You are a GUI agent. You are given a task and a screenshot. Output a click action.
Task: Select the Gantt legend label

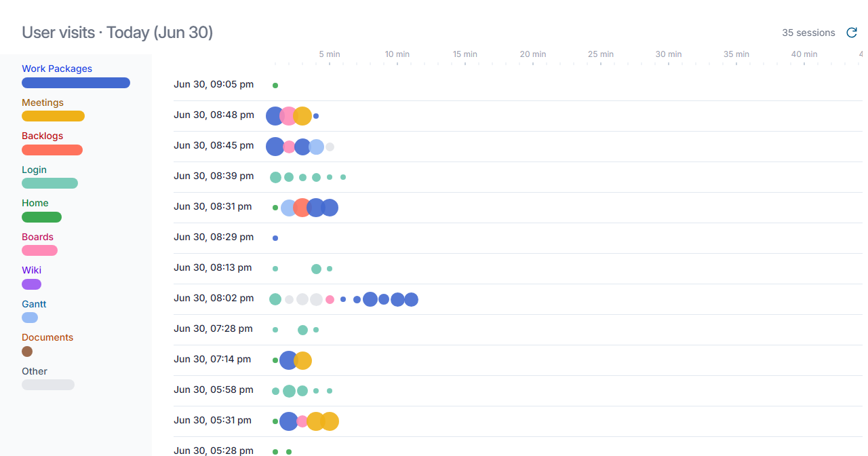point(34,304)
